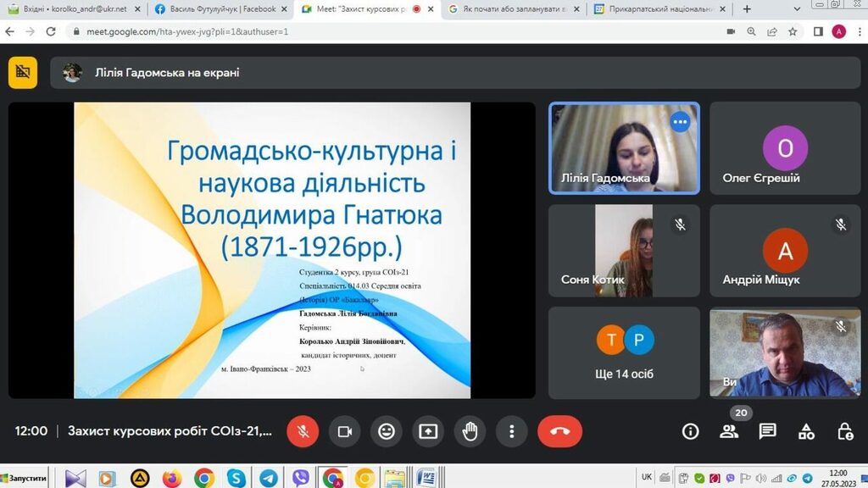Switch to the ukr.net inbox tab
The width and height of the screenshot is (868, 488).
[x=71, y=9]
